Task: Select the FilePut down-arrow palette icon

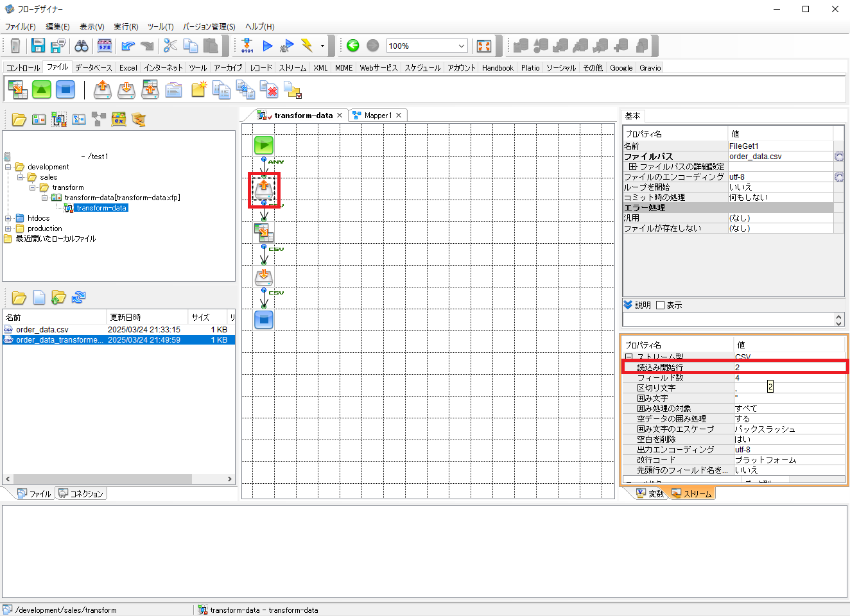Action: [126, 89]
